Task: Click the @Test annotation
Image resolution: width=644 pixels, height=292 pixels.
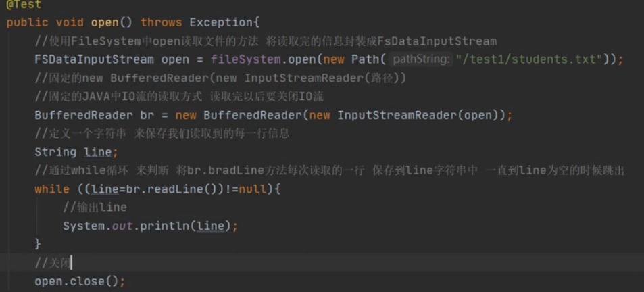Action: coord(24,5)
